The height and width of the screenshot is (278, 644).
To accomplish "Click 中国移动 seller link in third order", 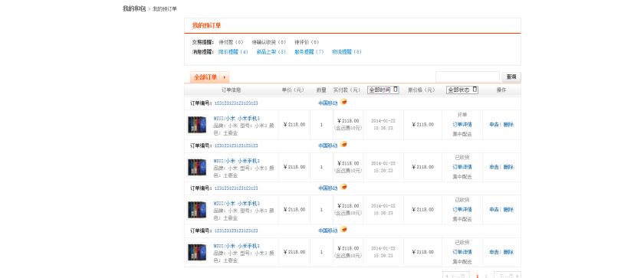I will point(328,188).
